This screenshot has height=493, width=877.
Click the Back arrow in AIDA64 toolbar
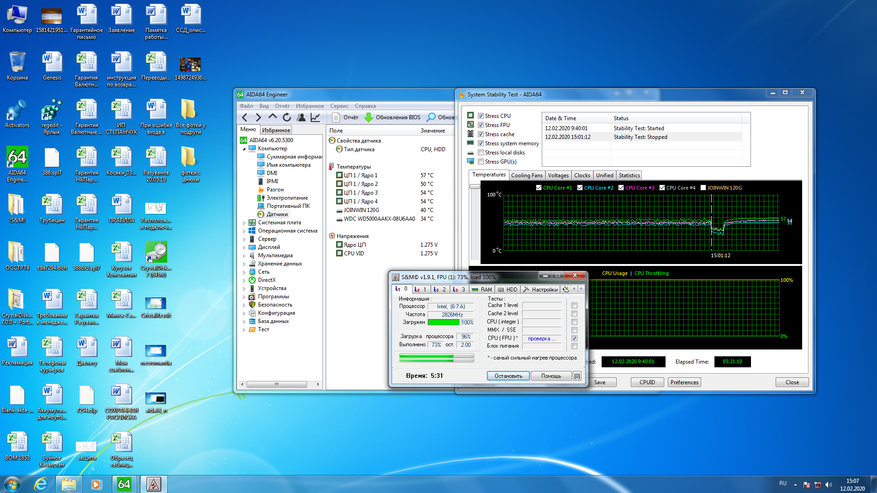point(245,117)
